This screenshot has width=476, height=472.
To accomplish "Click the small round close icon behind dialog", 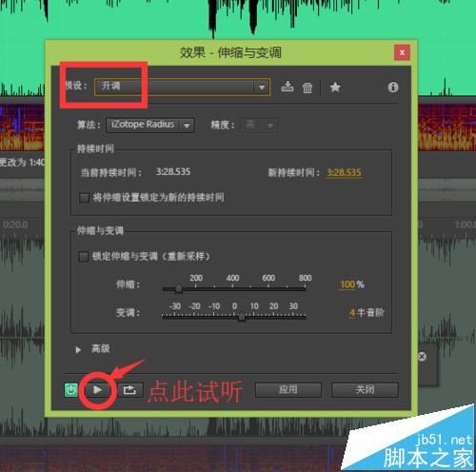I will point(422,357).
